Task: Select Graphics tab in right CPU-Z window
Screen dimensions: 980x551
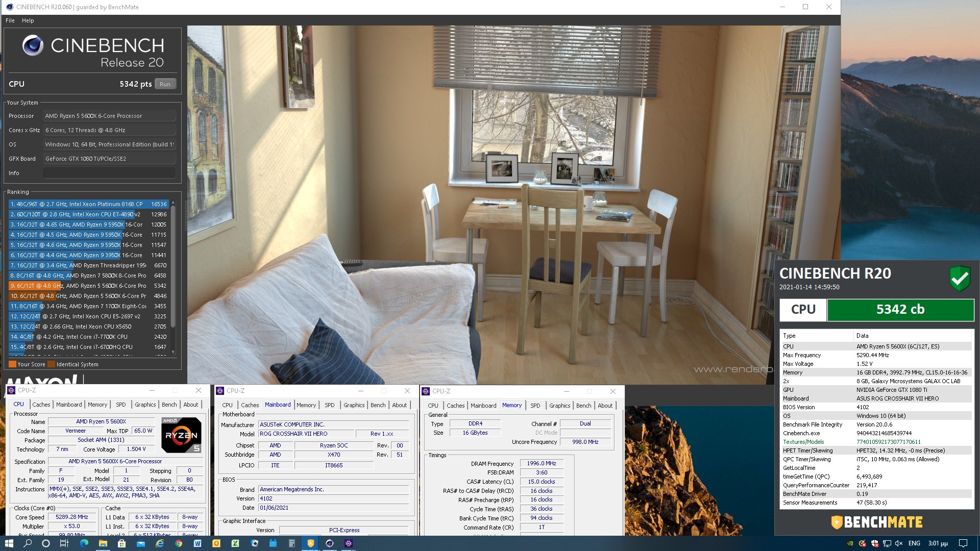Action: pos(560,406)
